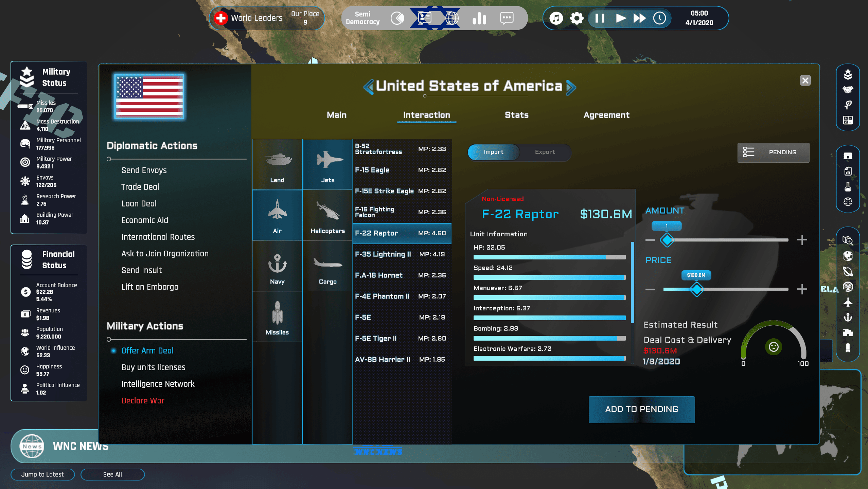
Task: Open WNC News globe icon
Action: click(x=32, y=446)
